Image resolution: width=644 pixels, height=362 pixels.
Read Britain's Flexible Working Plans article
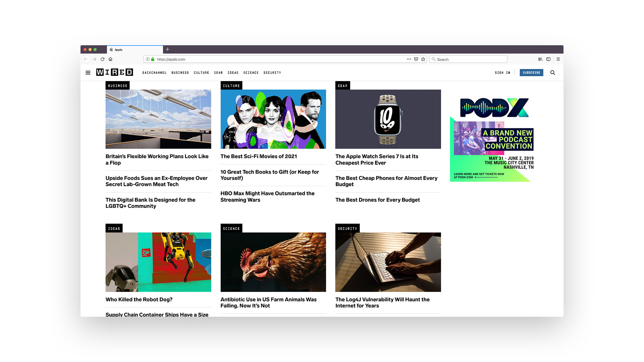click(x=157, y=160)
